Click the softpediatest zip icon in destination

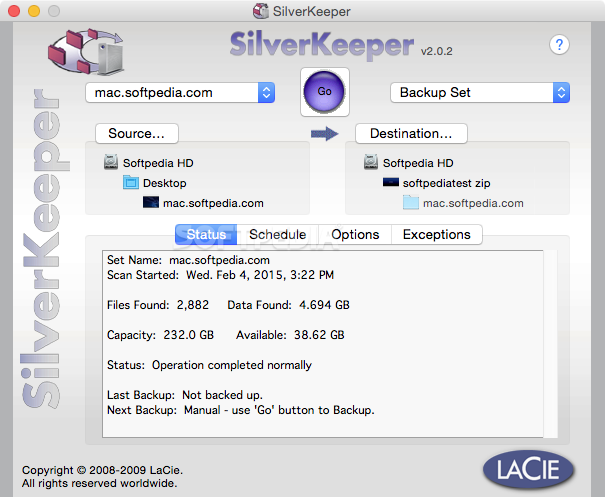(390, 182)
